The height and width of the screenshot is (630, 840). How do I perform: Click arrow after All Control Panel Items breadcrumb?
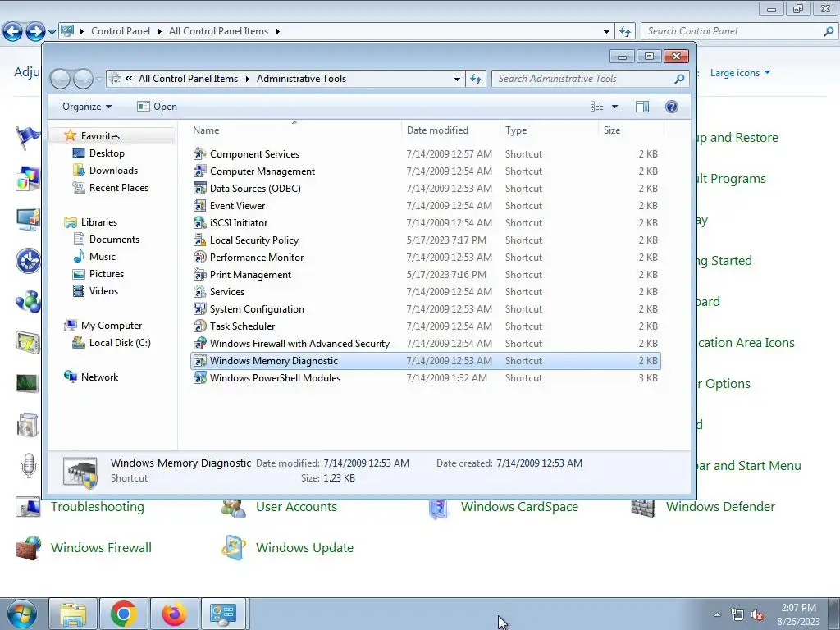(x=277, y=32)
